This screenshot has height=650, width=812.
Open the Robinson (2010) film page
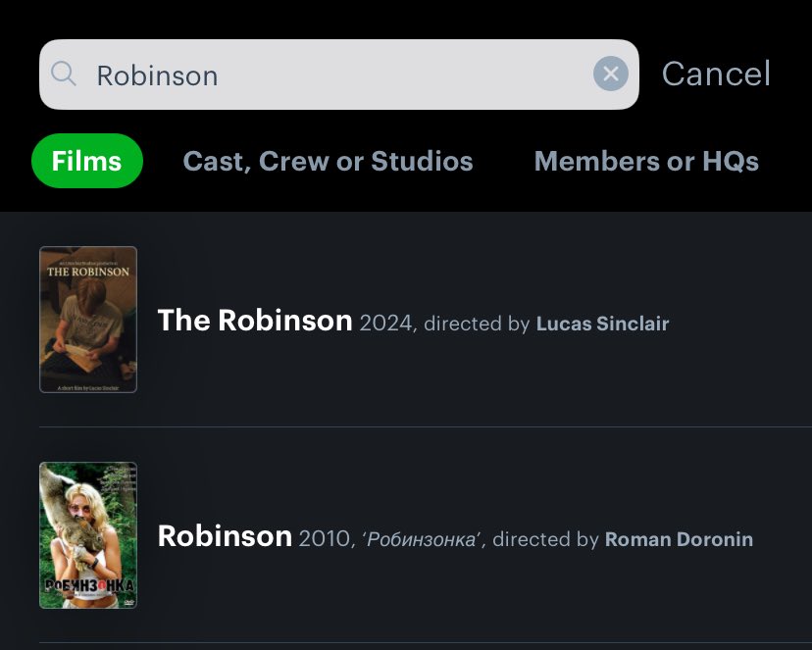tap(225, 536)
